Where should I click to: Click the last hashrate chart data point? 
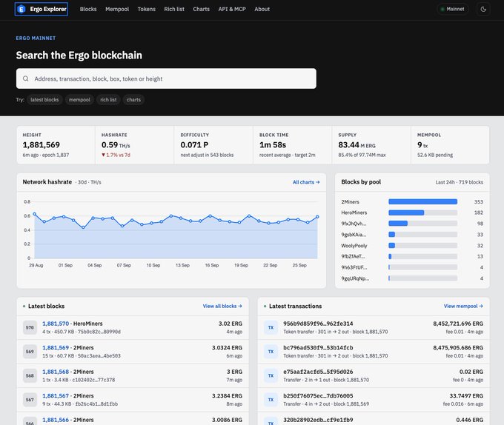(x=317, y=217)
